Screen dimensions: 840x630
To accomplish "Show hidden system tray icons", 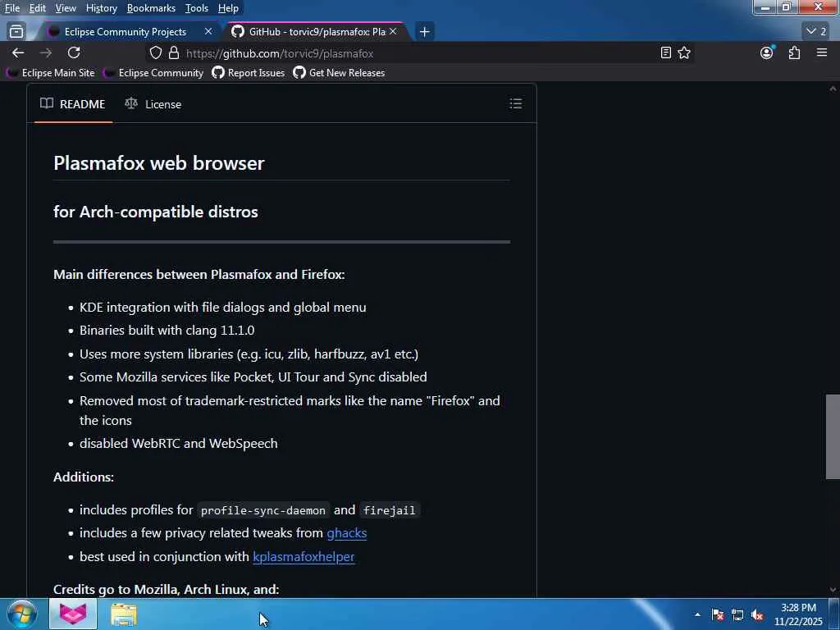I will pos(697,614).
